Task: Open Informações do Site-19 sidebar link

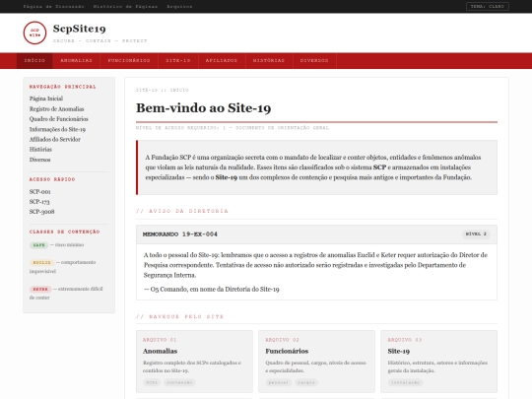Action: pos(57,129)
